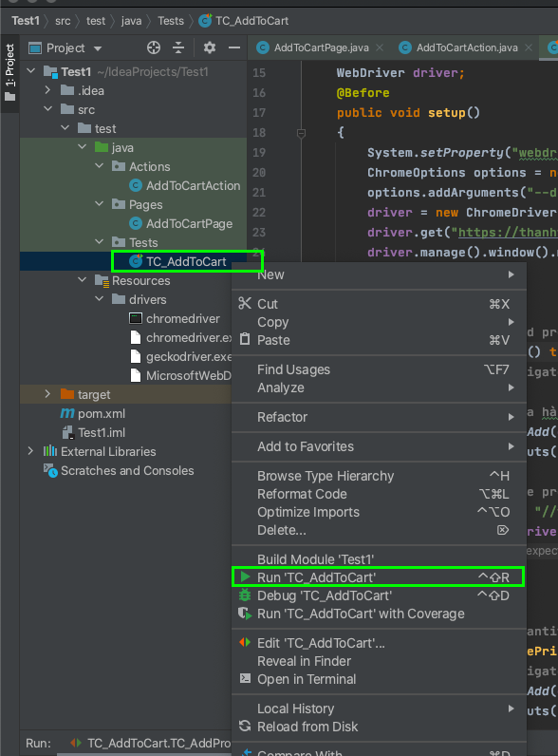
Task: Click the Test1 breadcrumb
Action: (25, 21)
